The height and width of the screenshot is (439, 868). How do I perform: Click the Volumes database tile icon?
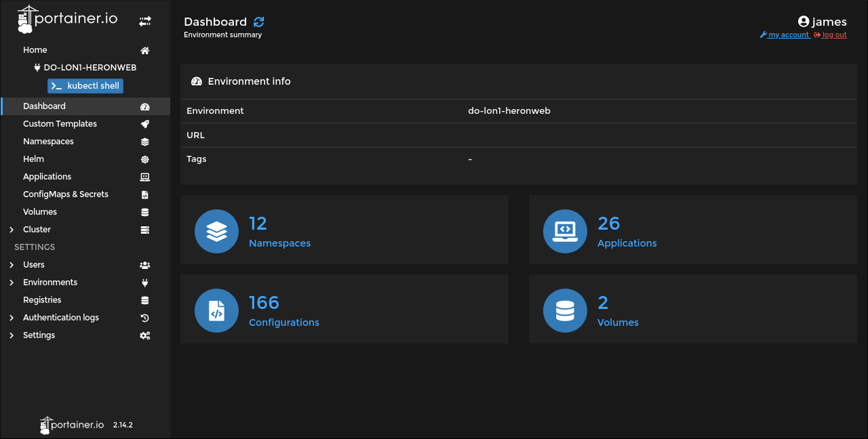pyautogui.click(x=565, y=310)
